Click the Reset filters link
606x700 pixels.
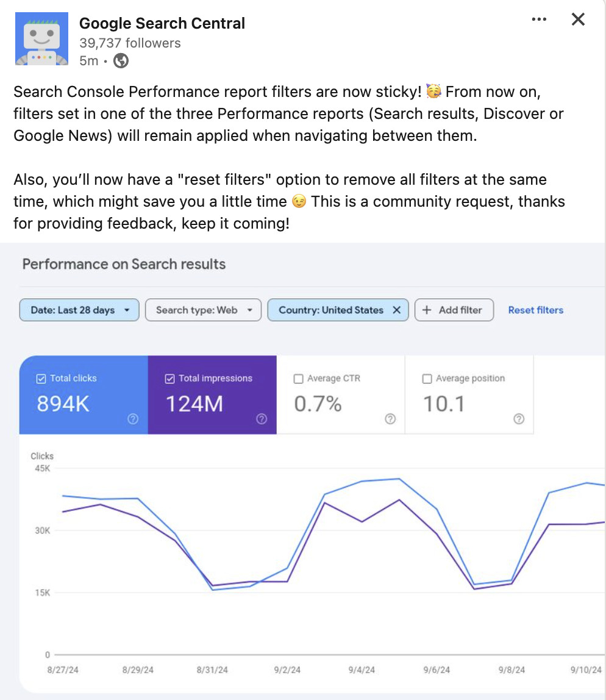click(535, 310)
